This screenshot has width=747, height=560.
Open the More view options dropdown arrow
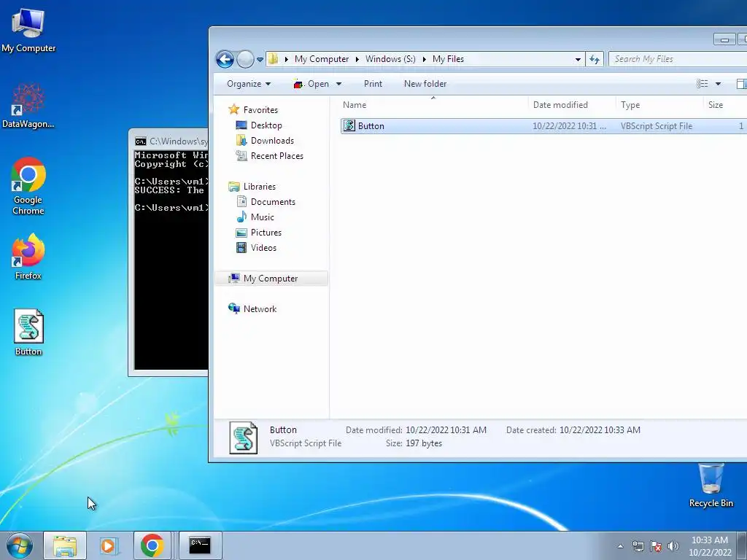pyautogui.click(x=718, y=84)
